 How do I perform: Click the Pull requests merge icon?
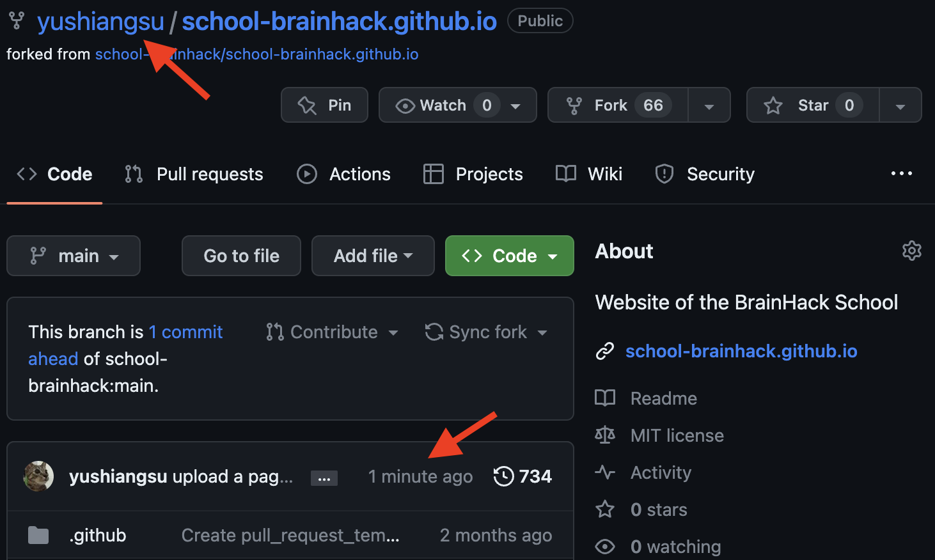point(134,174)
